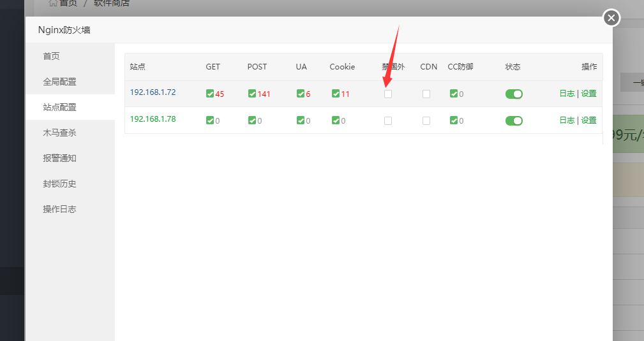Image resolution: width=644 pixels, height=341 pixels.
Task: Turn off status switch for 192.168.1.78
Action: 514,120
